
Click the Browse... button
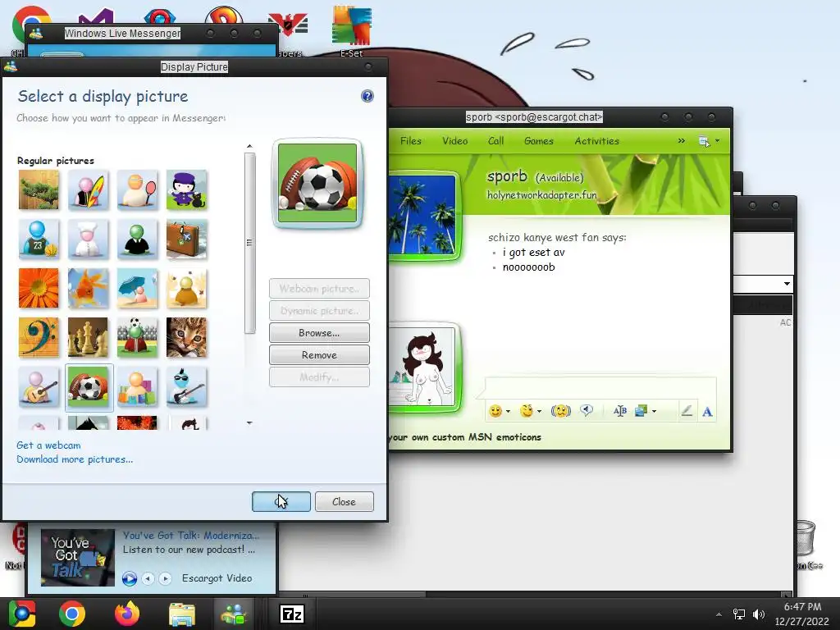[x=319, y=333]
